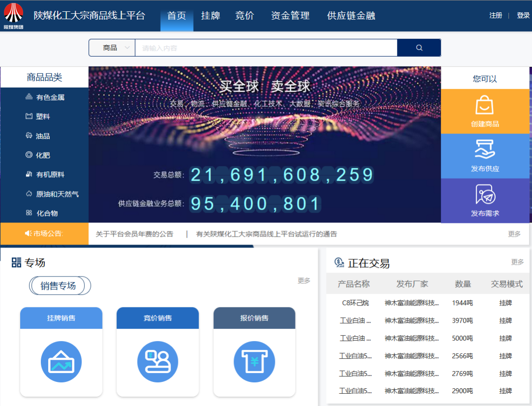Switch to the 挂牌 navigation tab

pos(210,16)
